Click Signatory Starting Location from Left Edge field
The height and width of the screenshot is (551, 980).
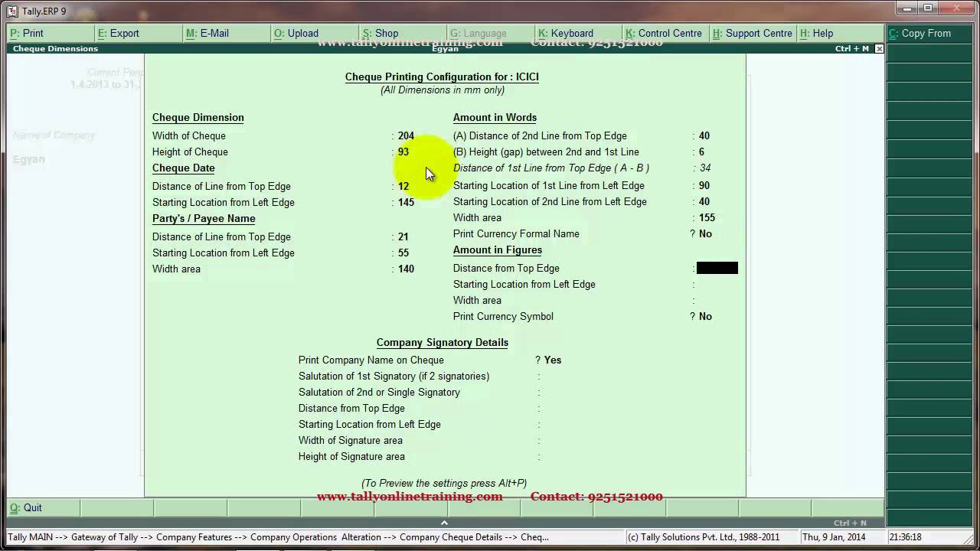559,424
